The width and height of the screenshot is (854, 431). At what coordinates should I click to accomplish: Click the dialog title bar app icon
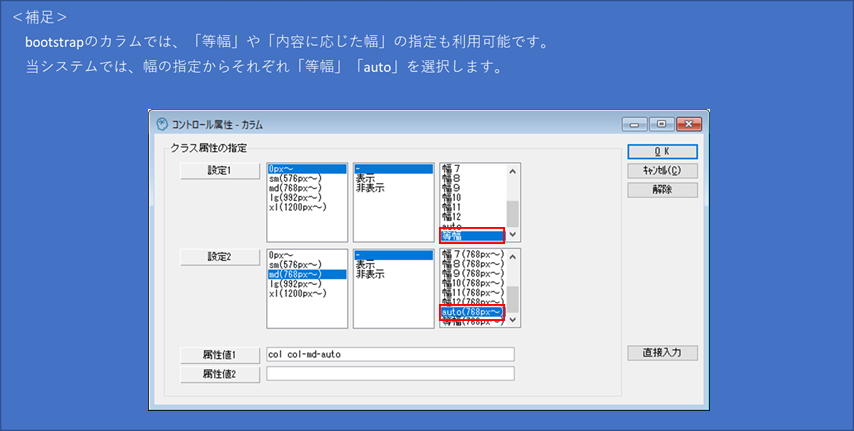point(162,124)
